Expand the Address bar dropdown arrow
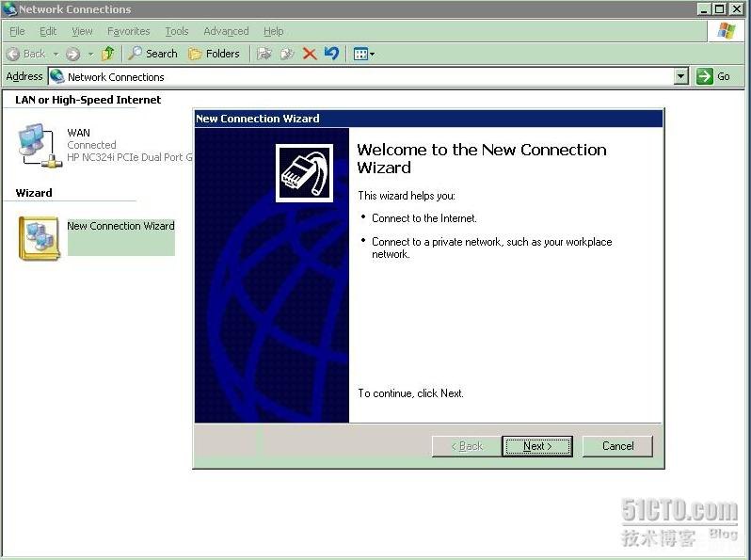 pos(681,76)
